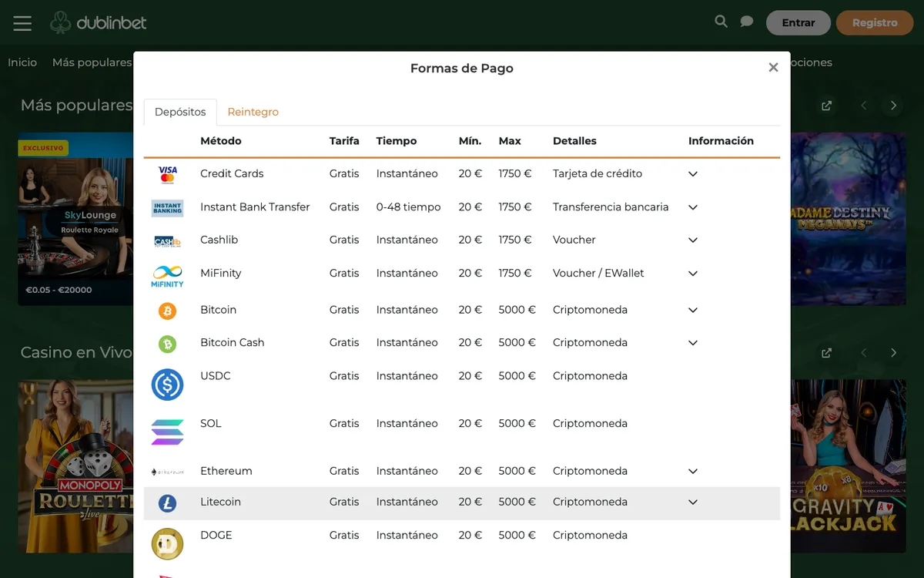Click the '€0.05 - €20000' bet range
This screenshot has width=924, height=578.
59,291
